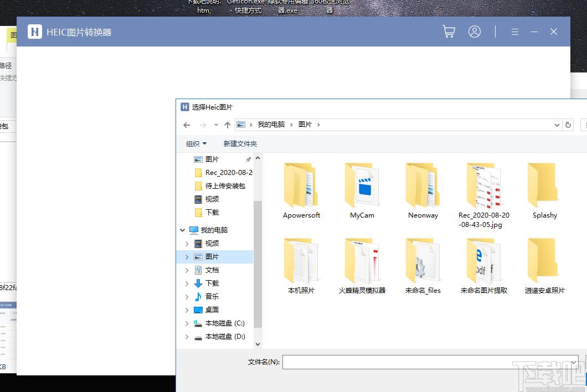This screenshot has height=392, width=587.
Task: Click the 文件名 input field
Action: (x=430, y=362)
